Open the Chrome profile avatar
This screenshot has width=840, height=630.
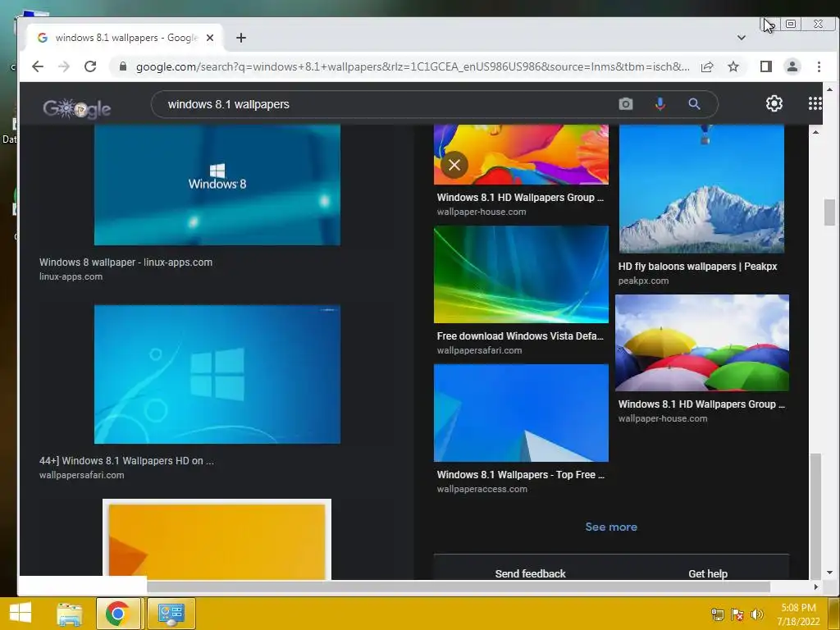[x=792, y=66]
